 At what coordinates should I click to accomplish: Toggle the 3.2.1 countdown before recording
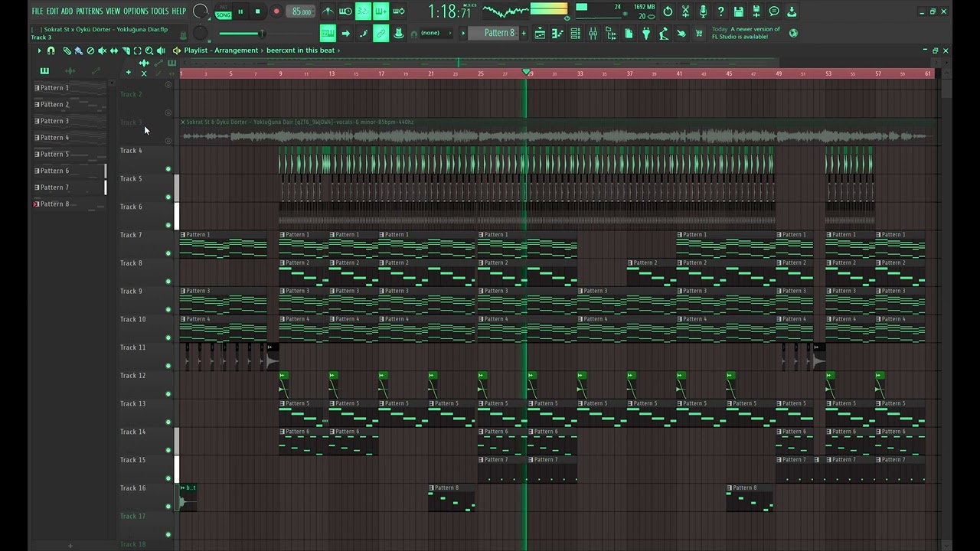[363, 11]
